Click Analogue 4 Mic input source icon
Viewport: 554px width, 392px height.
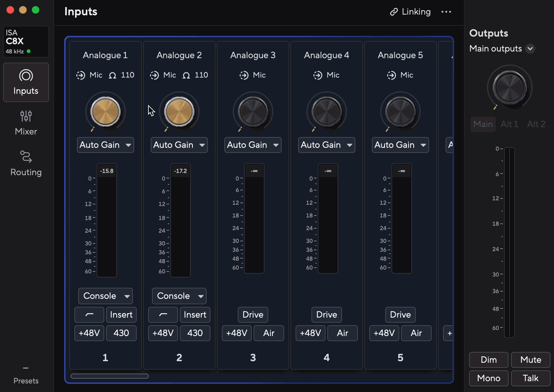318,75
